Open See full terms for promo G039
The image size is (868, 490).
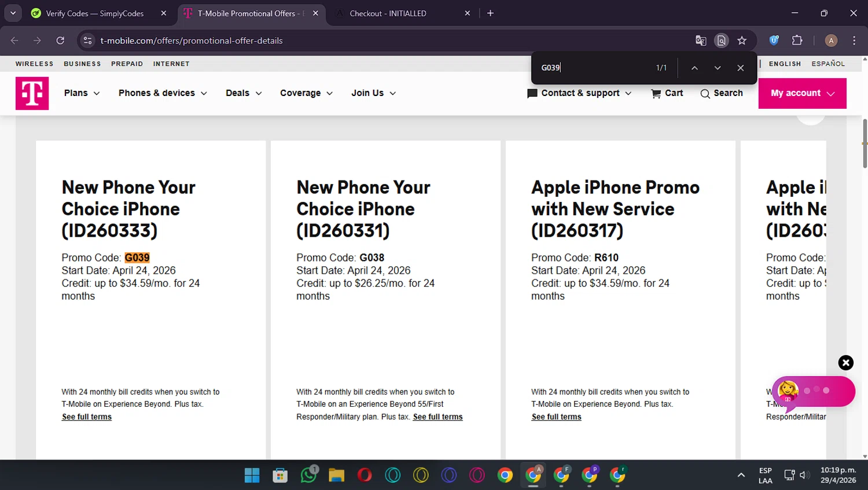tap(87, 417)
